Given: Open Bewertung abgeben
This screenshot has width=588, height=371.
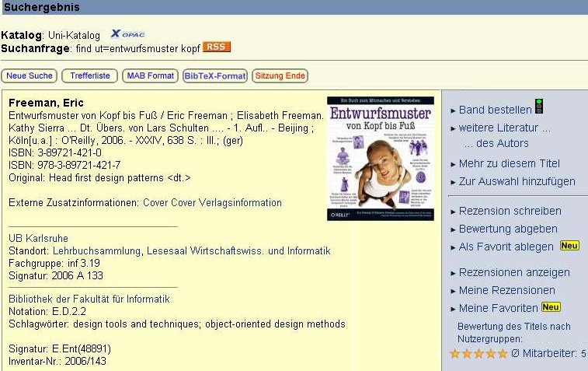Looking at the screenshot, I should [508, 229].
